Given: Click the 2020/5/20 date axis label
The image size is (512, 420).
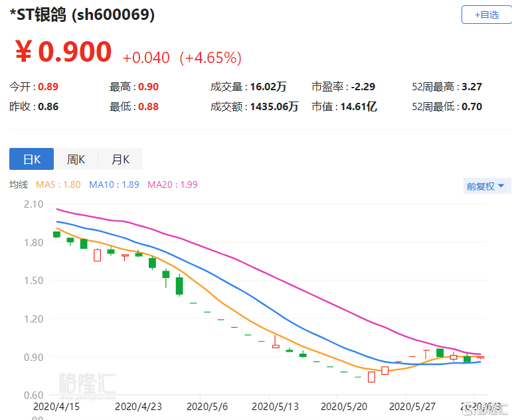Looking at the screenshot, I should point(344,407).
